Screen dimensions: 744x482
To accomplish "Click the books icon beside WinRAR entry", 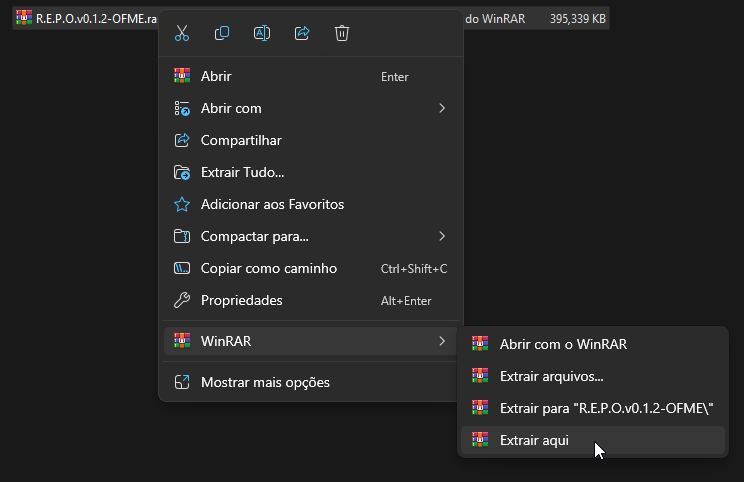I will pos(182,341).
